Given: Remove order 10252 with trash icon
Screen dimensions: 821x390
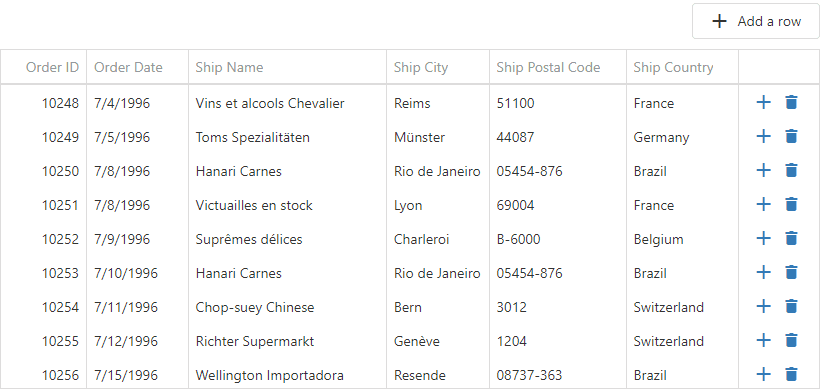Looking at the screenshot, I should click(x=791, y=239).
